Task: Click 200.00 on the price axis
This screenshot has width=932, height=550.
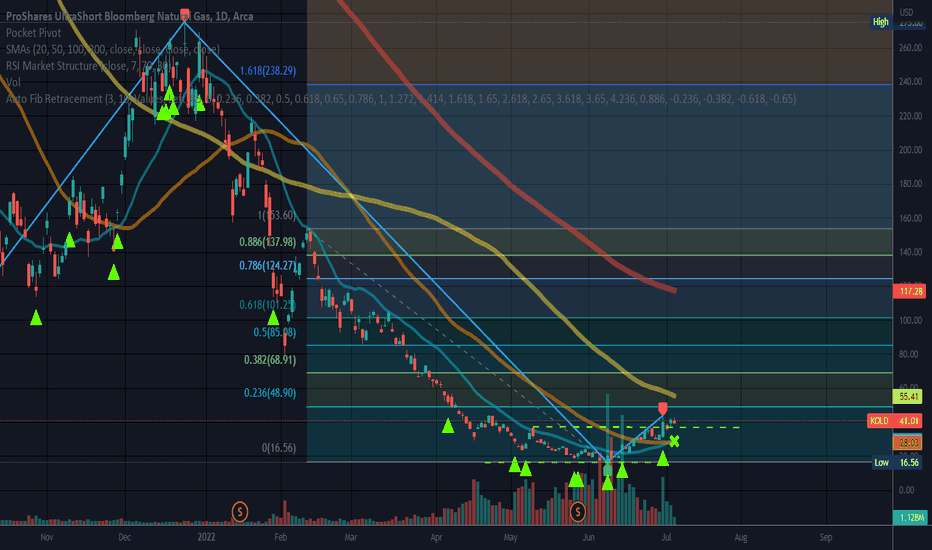Action: click(911, 150)
